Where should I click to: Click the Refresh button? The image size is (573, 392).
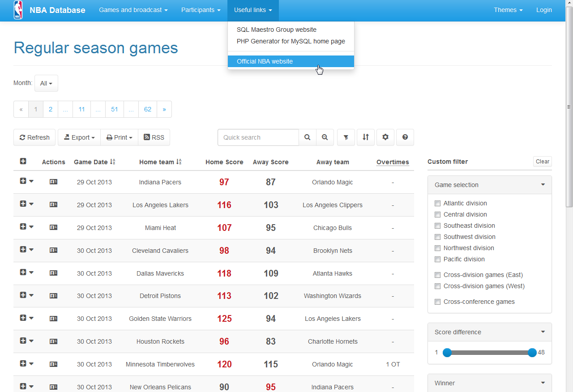coord(34,137)
